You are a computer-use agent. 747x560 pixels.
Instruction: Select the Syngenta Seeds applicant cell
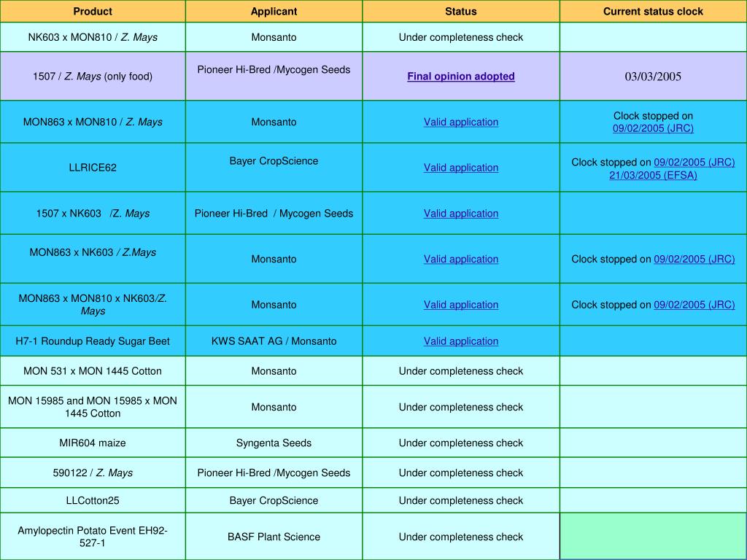pyautogui.click(x=274, y=443)
